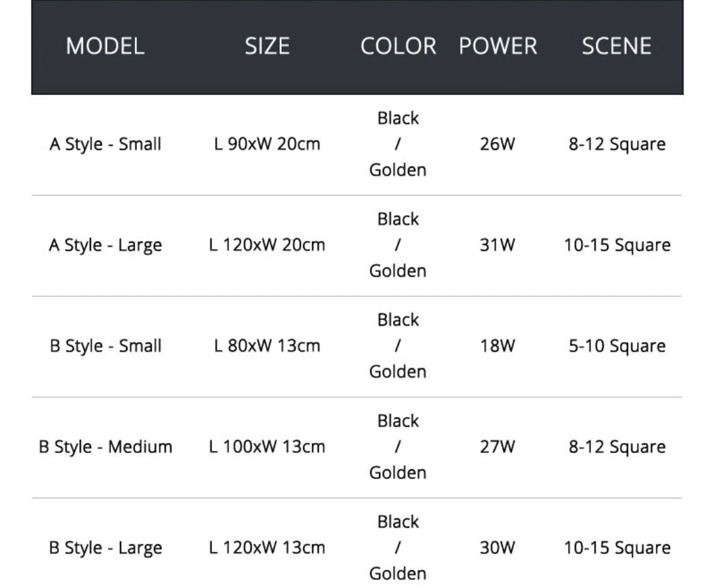
Task: Select the 'A Style - Large' model cell
Action: pos(105,245)
